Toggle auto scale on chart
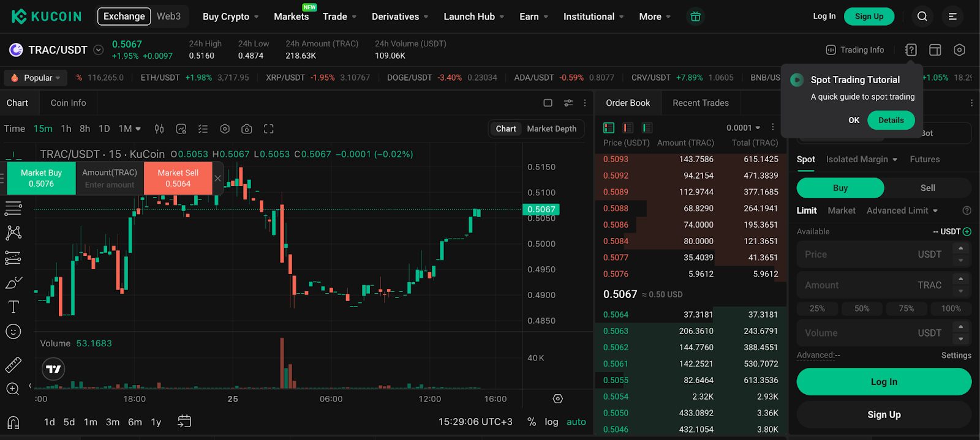Screen dimensions: 980x440 point(576,422)
